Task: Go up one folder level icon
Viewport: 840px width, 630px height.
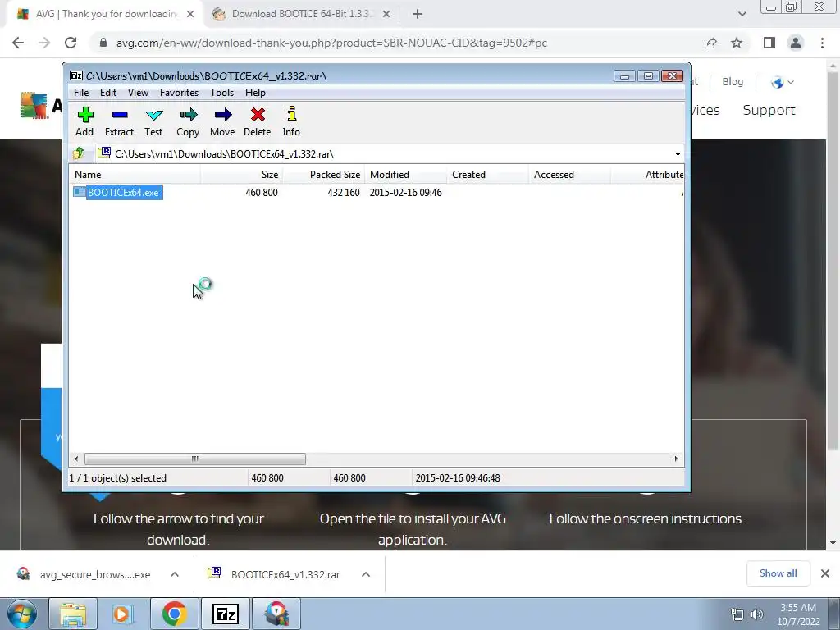Action: pyautogui.click(x=79, y=153)
